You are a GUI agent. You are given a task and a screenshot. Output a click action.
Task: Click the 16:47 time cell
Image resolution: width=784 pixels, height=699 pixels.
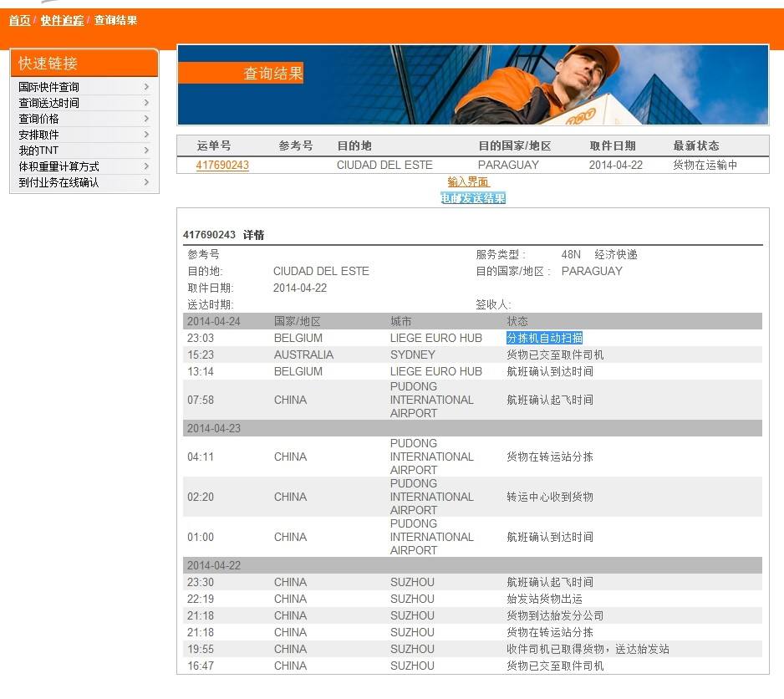coord(201,666)
